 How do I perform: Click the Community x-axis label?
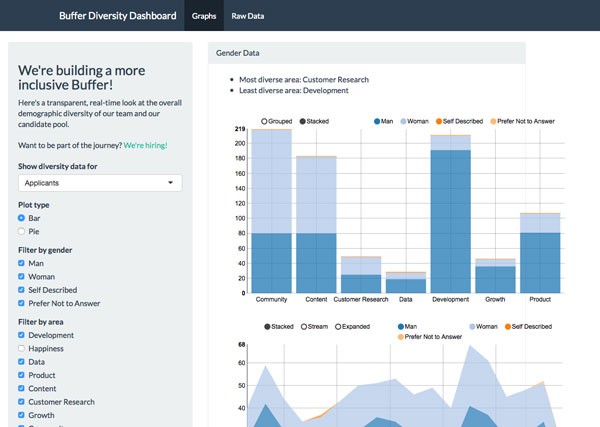(272, 300)
